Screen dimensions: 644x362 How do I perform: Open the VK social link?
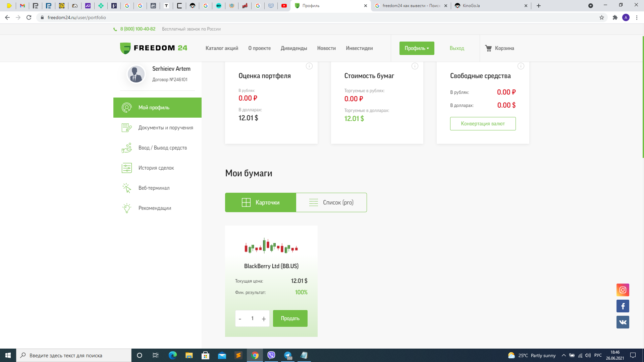click(x=623, y=322)
